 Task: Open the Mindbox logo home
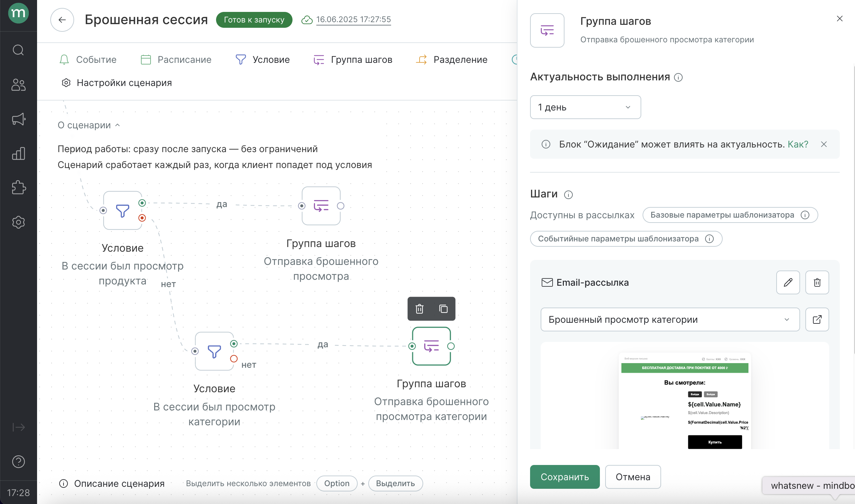pyautogui.click(x=18, y=13)
